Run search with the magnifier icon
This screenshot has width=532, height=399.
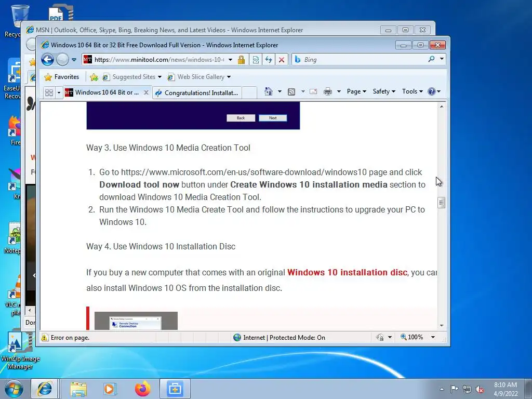coord(431,59)
